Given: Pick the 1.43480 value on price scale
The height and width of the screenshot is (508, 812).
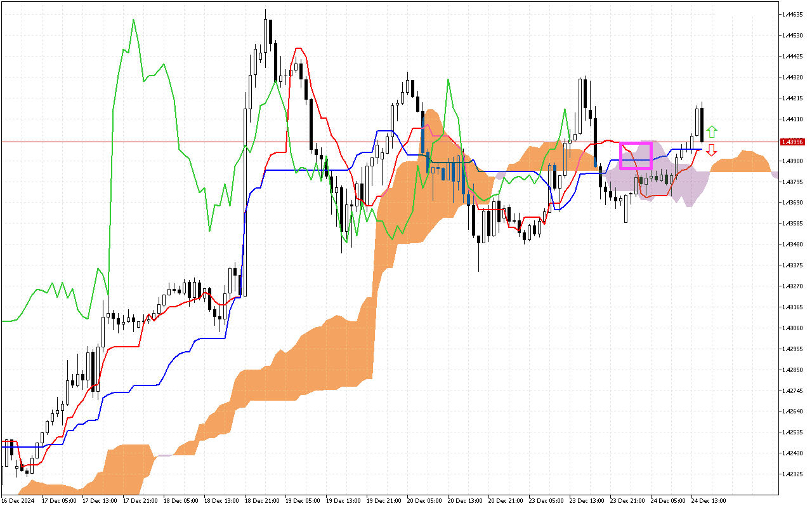Looking at the screenshot, I should 793,244.
